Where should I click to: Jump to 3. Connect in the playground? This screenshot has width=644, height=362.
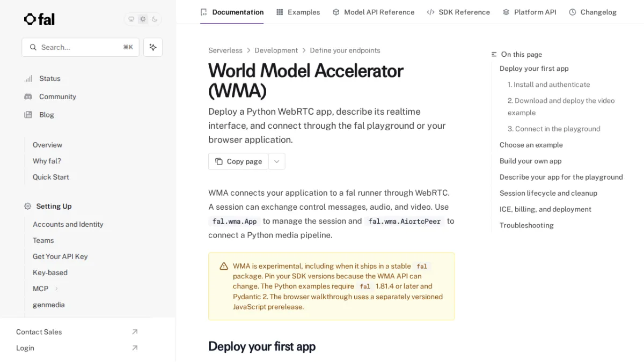point(554,129)
